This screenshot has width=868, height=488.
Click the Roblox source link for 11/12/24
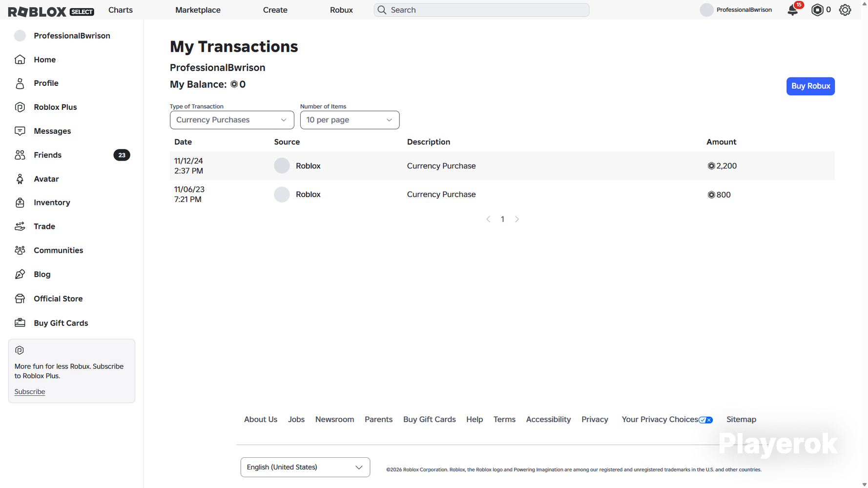click(308, 166)
